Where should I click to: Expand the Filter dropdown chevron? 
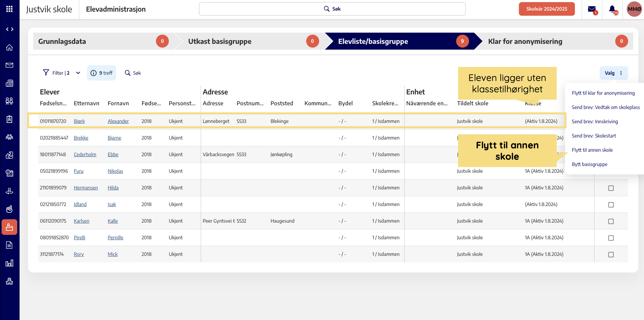[78, 73]
